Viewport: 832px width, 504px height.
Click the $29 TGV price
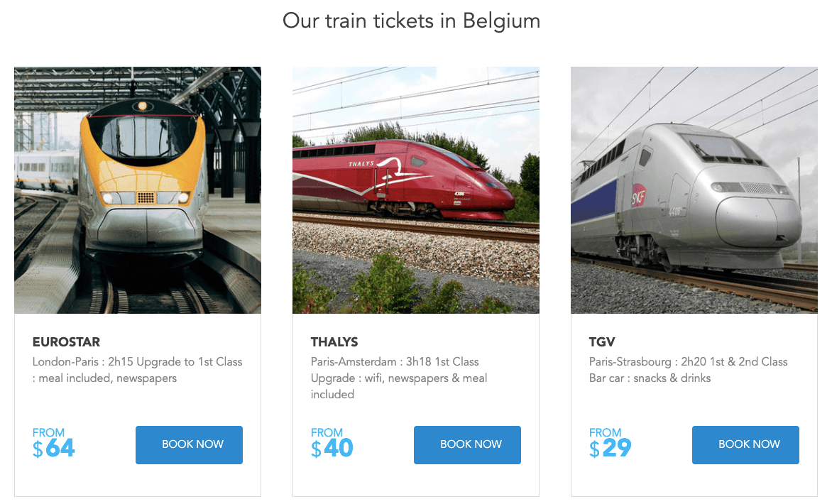pyautogui.click(x=611, y=449)
